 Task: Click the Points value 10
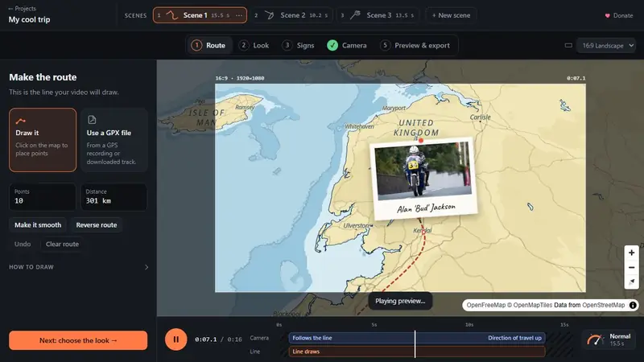[x=19, y=200]
